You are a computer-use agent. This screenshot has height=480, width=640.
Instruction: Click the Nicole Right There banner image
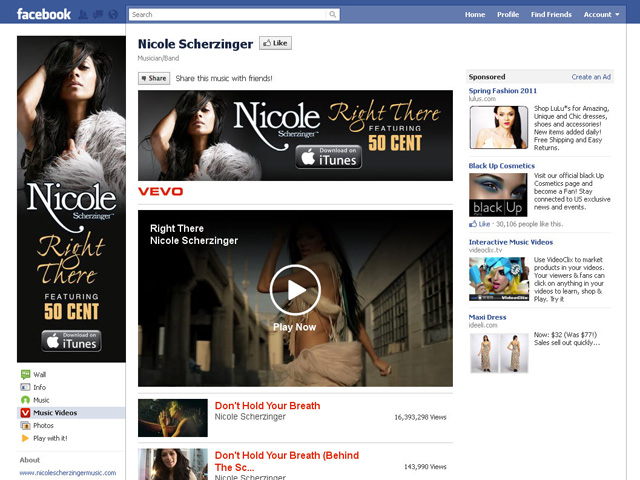295,136
